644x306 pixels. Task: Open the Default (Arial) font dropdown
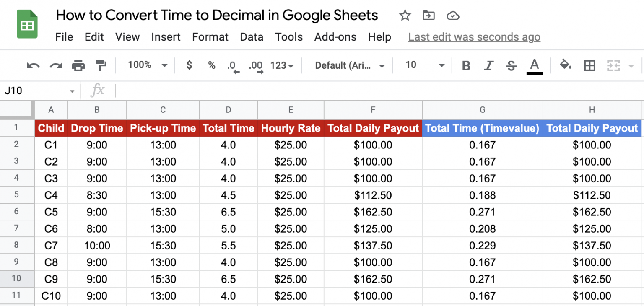[350, 65]
